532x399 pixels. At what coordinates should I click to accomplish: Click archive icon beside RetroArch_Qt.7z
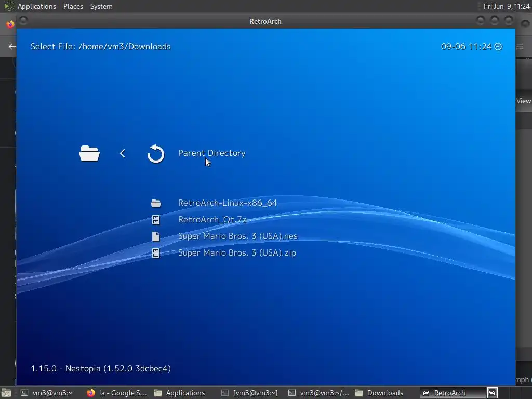coord(156,220)
